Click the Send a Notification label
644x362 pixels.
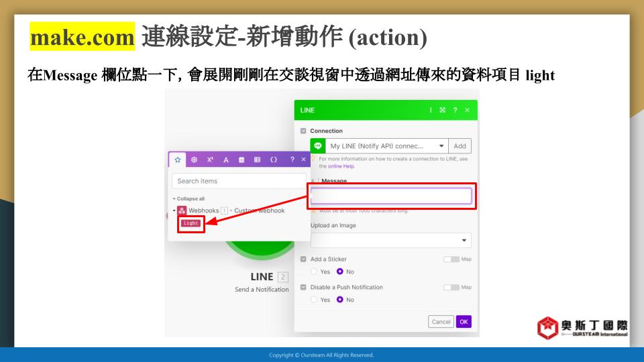click(262, 290)
